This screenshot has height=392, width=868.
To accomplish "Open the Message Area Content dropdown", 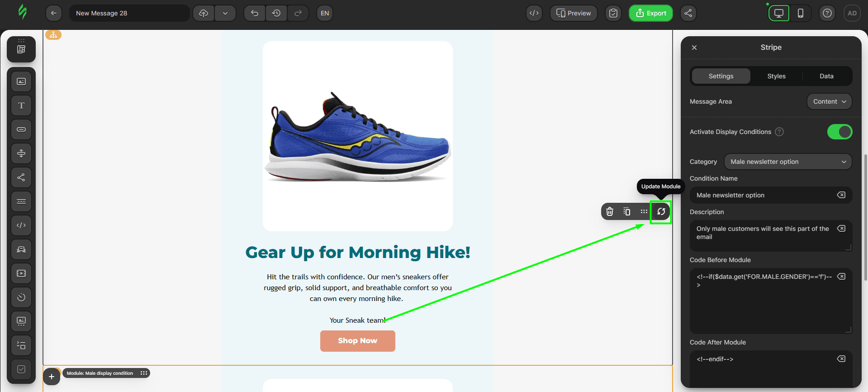I will coord(829,101).
